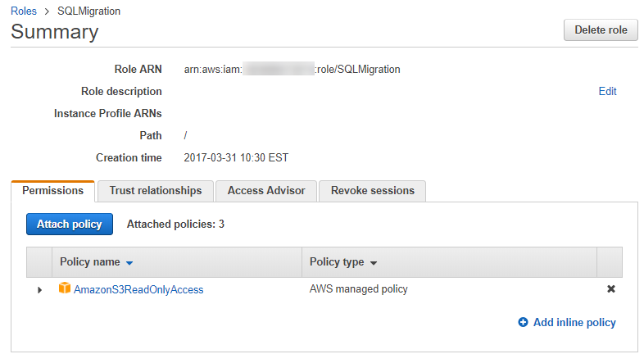This screenshot has width=644, height=354.
Task: Click the AmazonS3ReadOnlyAccess policy box icon
Action: (x=65, y=288)
